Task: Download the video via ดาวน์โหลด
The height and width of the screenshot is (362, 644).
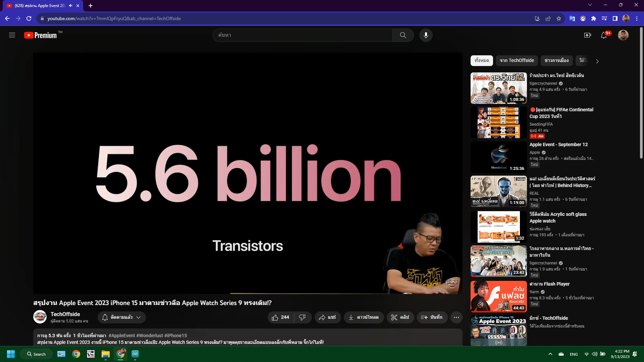Action: pos(364,317)
